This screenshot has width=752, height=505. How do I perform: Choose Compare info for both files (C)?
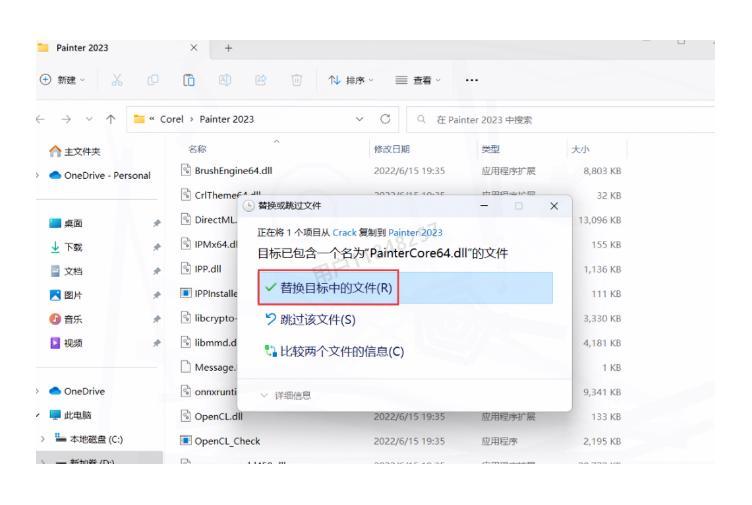pos(334,352)
